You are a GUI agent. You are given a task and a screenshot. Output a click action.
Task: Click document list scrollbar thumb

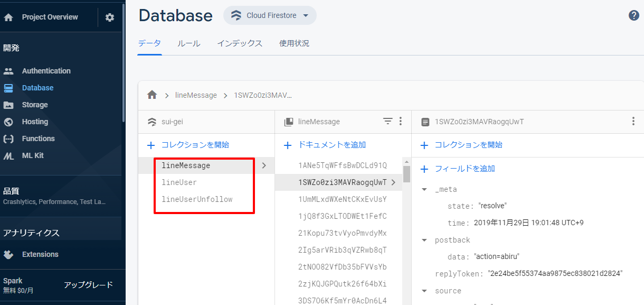tap(406, 173)
